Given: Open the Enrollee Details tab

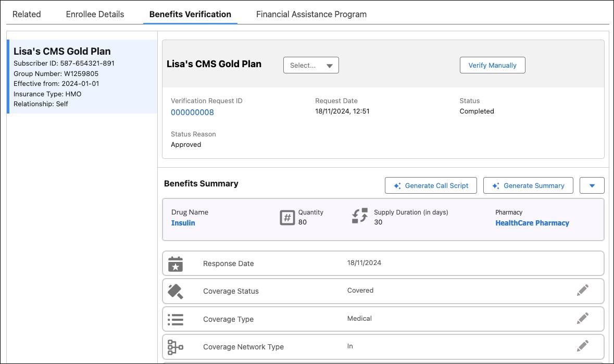Looking at the screenshot, I should [95, 14].
